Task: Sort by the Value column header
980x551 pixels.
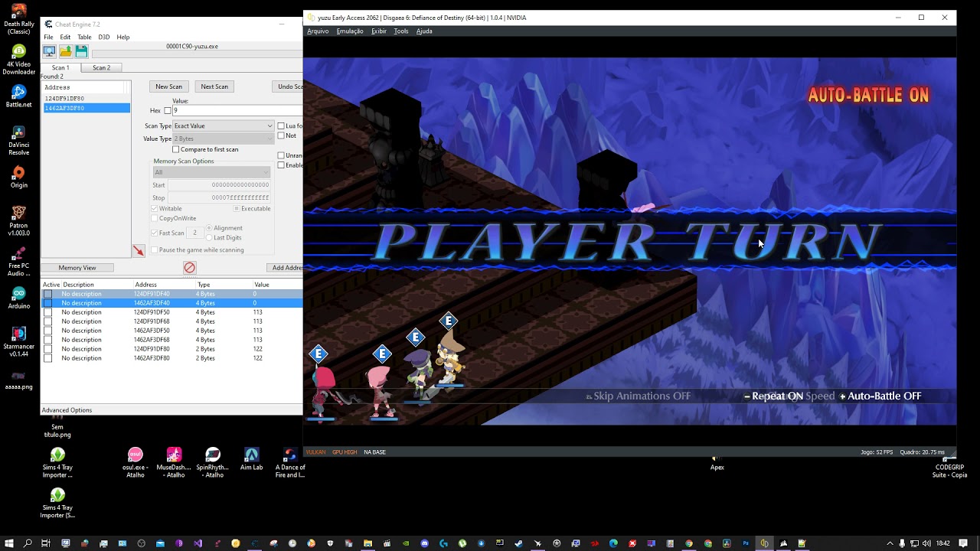Action: pos(262,285)
